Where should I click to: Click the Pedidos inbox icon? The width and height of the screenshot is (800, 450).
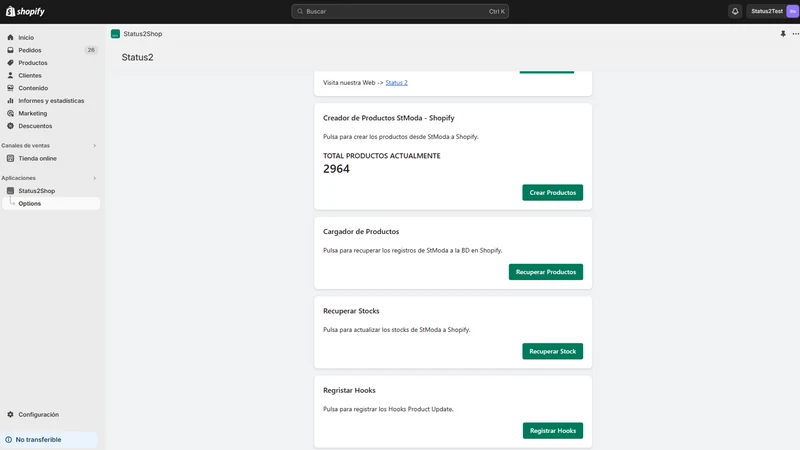coord(10,50)
